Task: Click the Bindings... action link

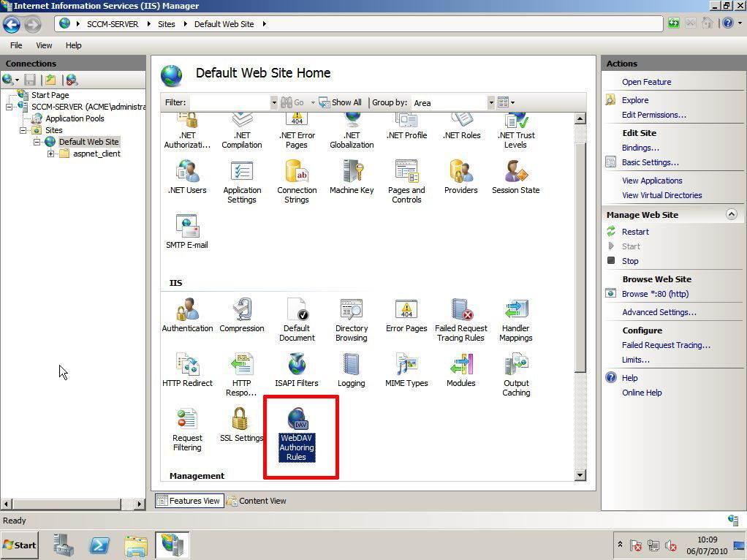Action: 640,148
